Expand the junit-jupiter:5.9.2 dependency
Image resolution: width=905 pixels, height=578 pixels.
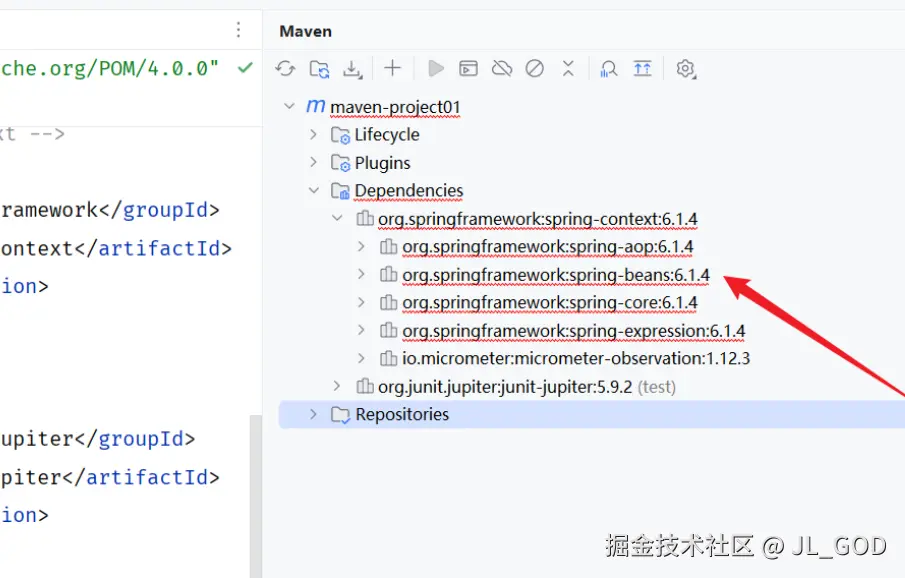(337, 386)
